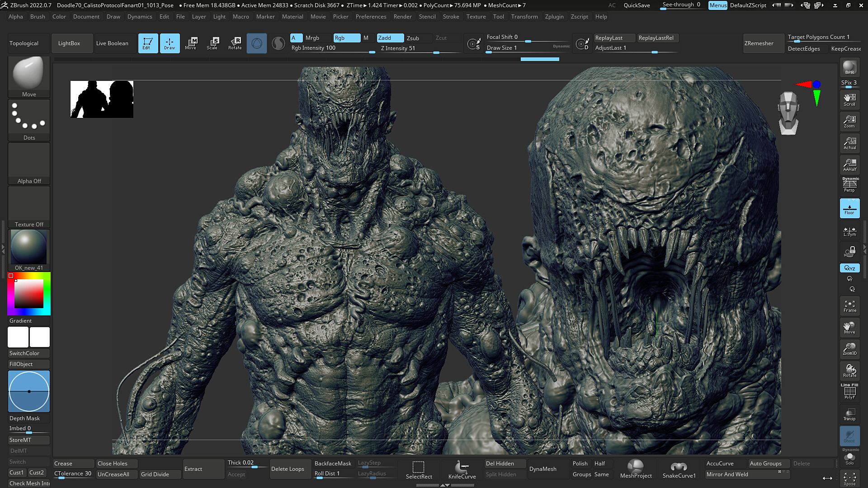Open the Dots stroke type selector

29,120
